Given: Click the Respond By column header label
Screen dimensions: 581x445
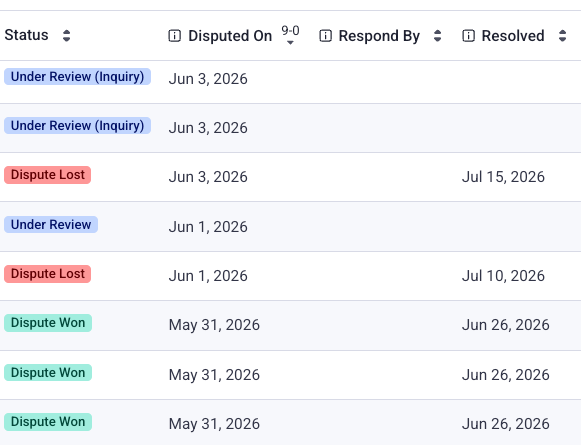Looking at the screenshot, I should coord(379,36).
